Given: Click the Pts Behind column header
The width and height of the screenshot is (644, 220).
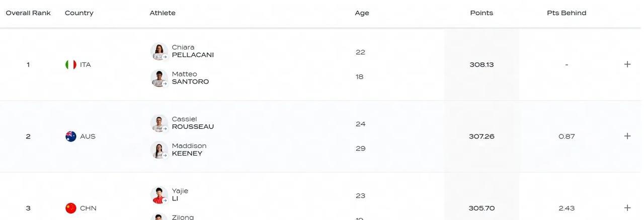Looking at the screenshot, I should pyautogui.click(x=567, y=13).
